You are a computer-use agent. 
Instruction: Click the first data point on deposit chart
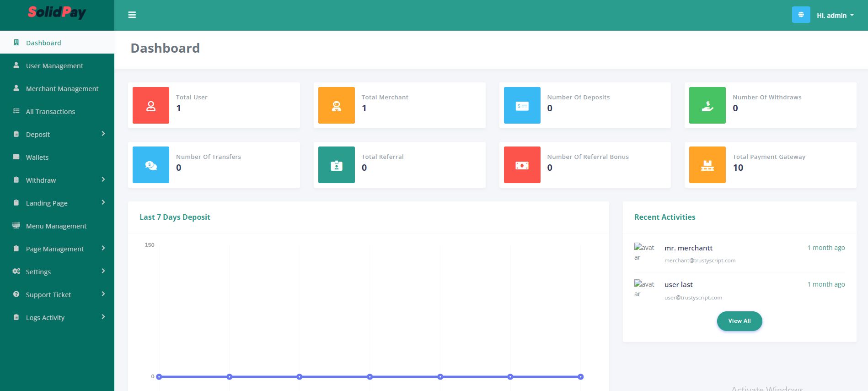pyautogui.click(x=159, y=377)
